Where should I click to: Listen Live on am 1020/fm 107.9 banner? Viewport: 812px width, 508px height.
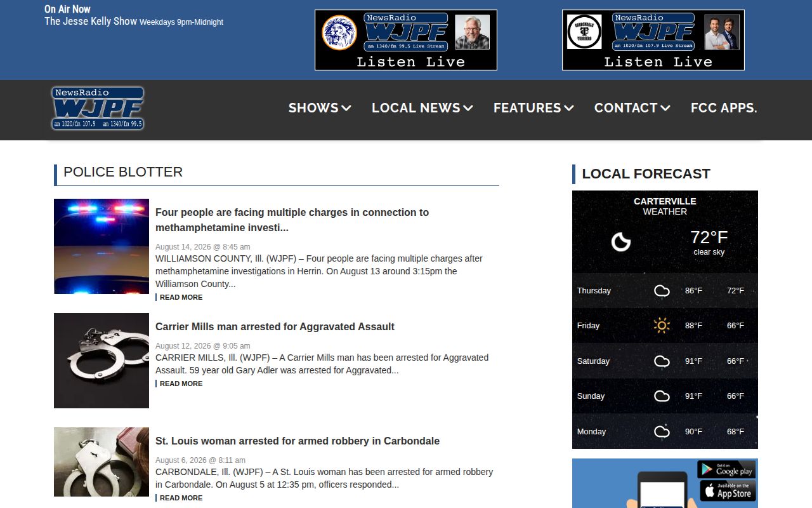point(653,40)
